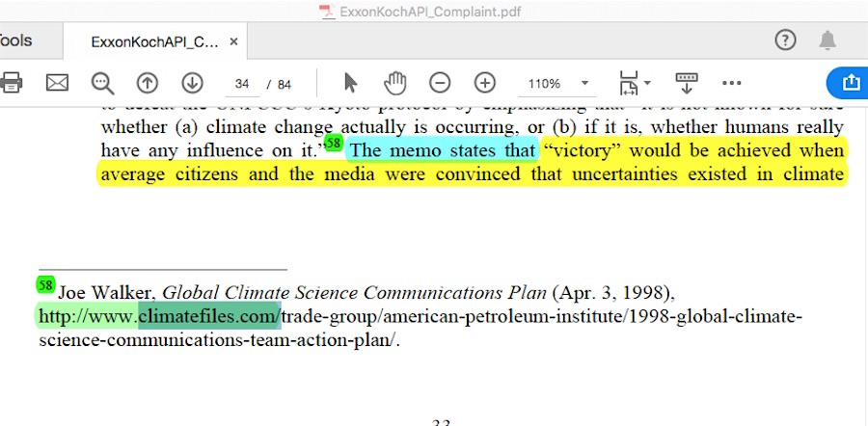The width and height of the screenshot is (868, 426).
Task: Zoom out with the minus button
Action: pos(439,83)
